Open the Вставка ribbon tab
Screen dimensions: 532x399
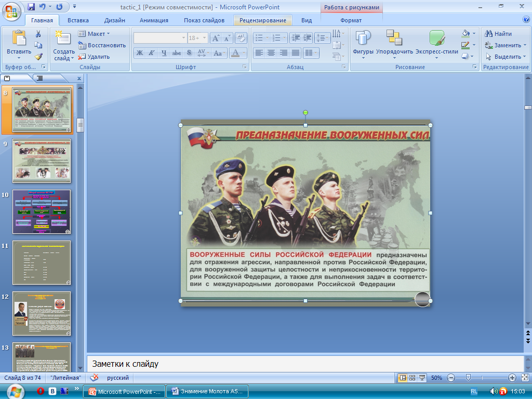click(78, 20)
